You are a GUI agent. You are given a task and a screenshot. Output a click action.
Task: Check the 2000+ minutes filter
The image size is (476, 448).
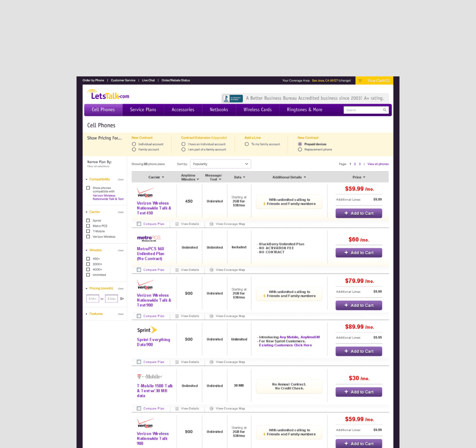(88, 264)
